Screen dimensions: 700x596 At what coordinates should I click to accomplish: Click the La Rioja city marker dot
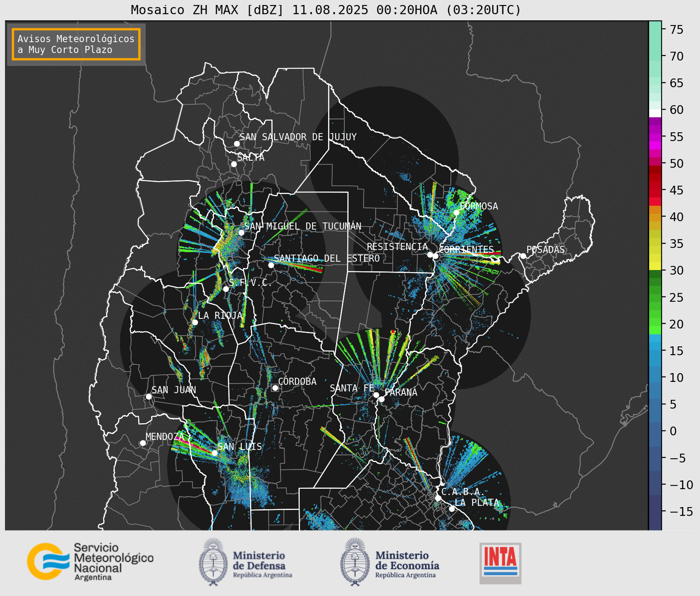pos(195,322)
